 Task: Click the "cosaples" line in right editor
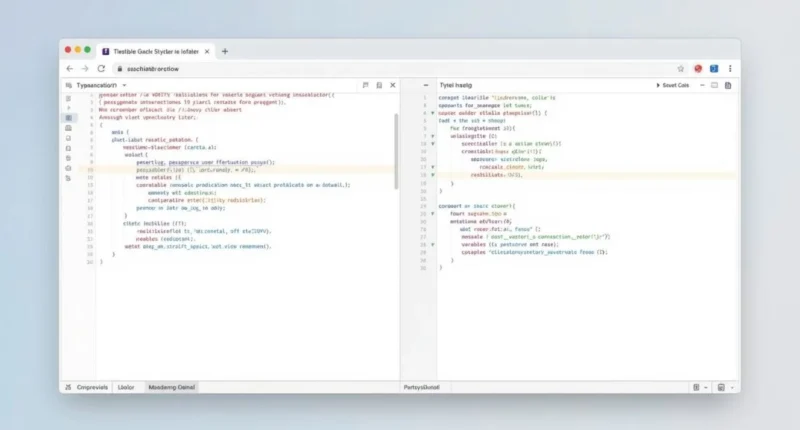point(534,252)
